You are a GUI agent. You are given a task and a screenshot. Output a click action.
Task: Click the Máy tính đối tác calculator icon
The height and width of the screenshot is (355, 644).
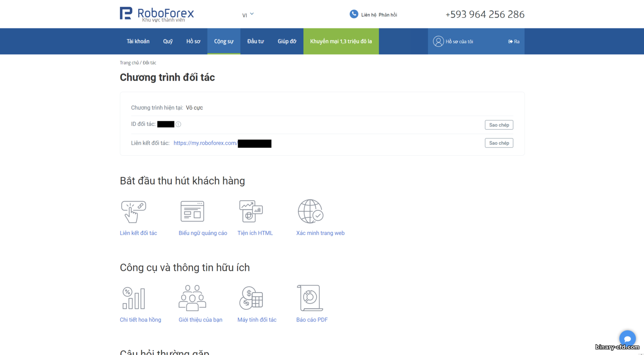tap(251, 298)
